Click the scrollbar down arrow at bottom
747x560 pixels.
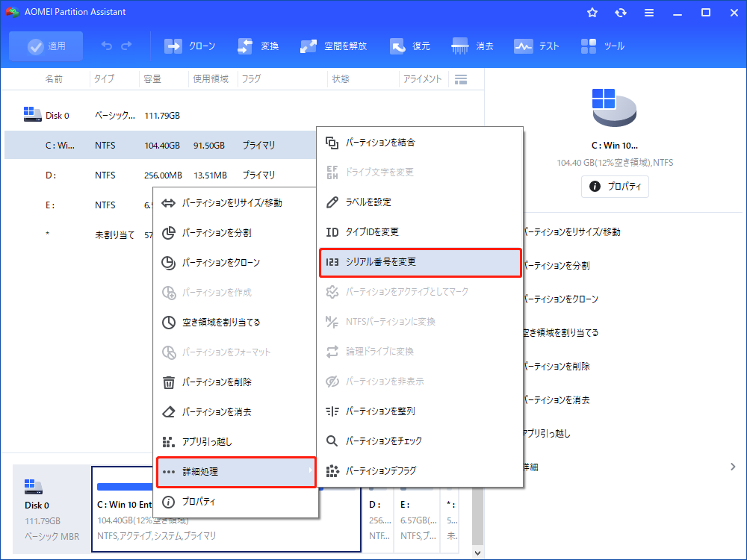[x=478, y=553]
